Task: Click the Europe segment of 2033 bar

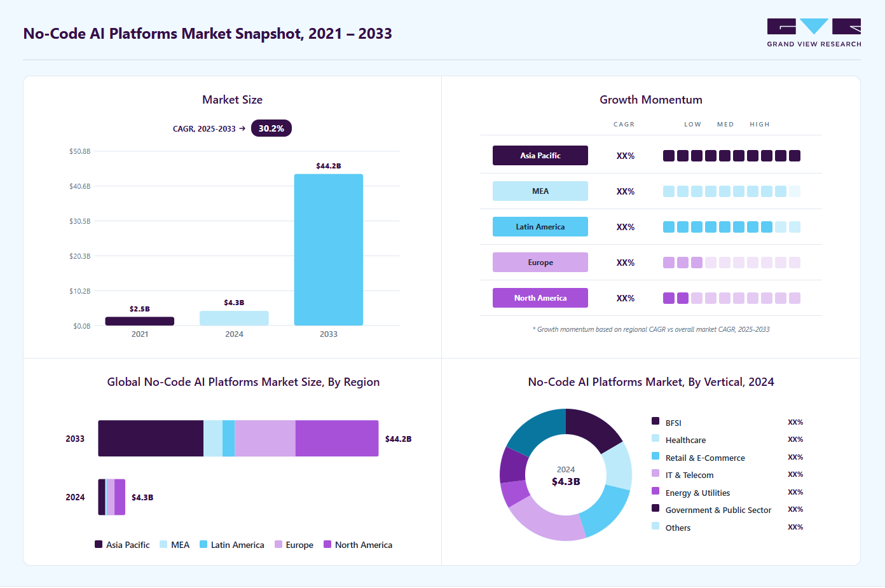Action: click(x=265, y=439)
